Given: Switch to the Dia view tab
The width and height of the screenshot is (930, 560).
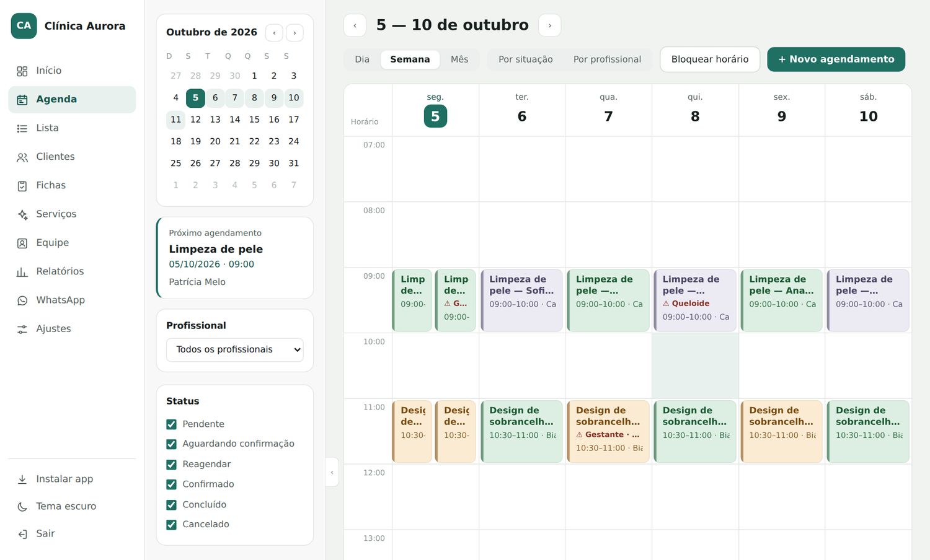Looking at the screenshot, I should pos(362,59).
